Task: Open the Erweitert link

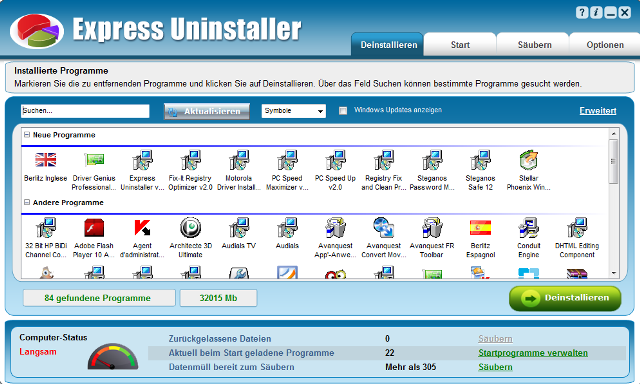Action: click(598, 111)
